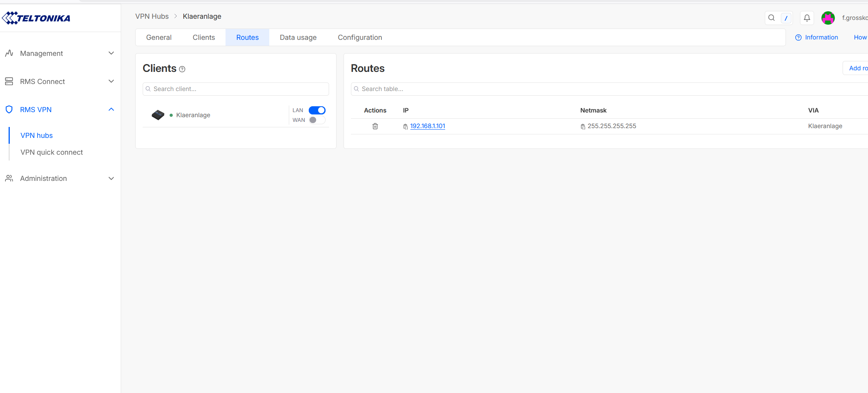The image size is (868, 393).
Task: Copy the route IP address via copy icon
Action: (406, 127)
